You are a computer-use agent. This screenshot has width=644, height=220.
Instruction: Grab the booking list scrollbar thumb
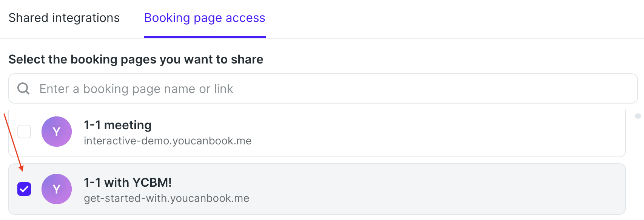(638, 116)
